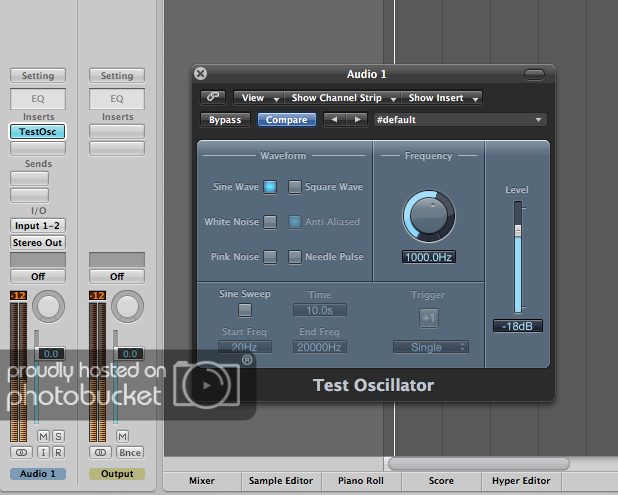The width and height of the screenshot is (618, 495).
Task: Click the Compare button
Action: pos(287,120)
